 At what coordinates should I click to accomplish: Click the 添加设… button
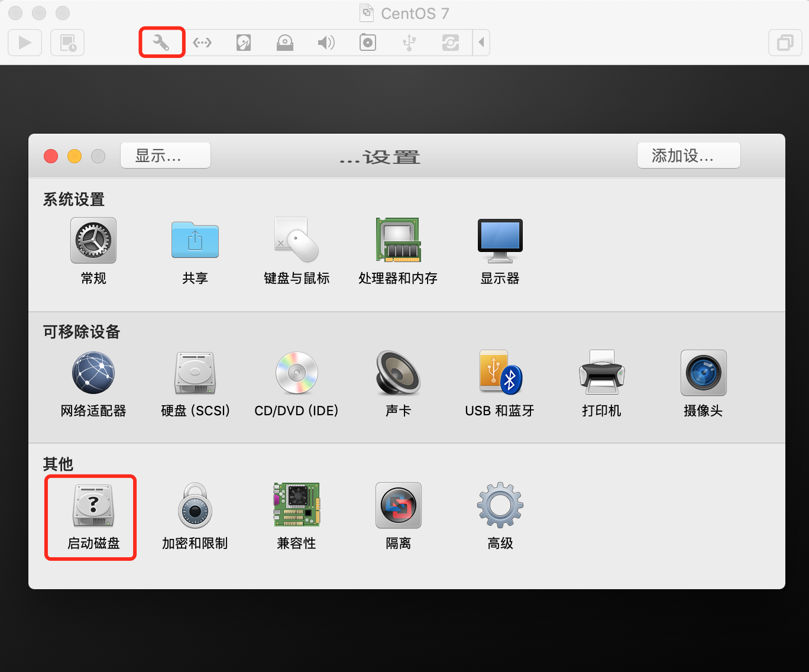pos(689,156)
